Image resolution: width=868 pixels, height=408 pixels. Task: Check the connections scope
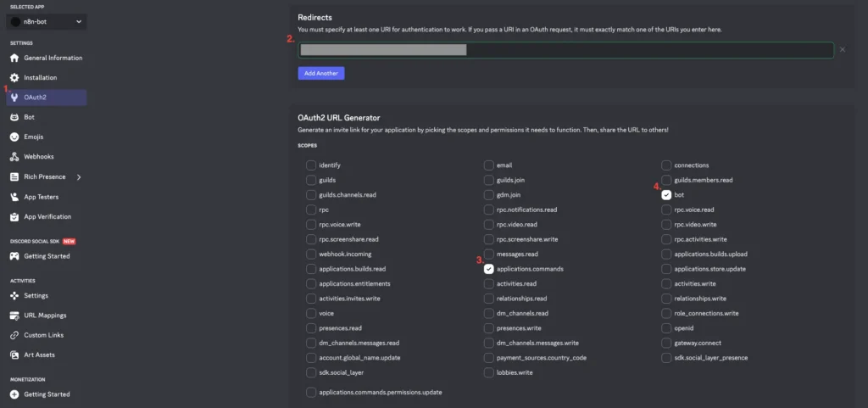click(x=666, y=165)
